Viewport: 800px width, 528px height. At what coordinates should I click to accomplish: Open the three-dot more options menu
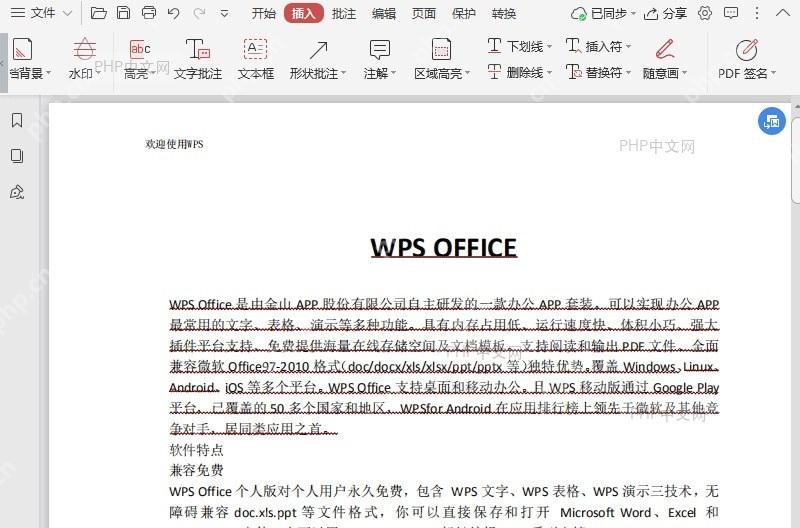[x=757, y=13]
